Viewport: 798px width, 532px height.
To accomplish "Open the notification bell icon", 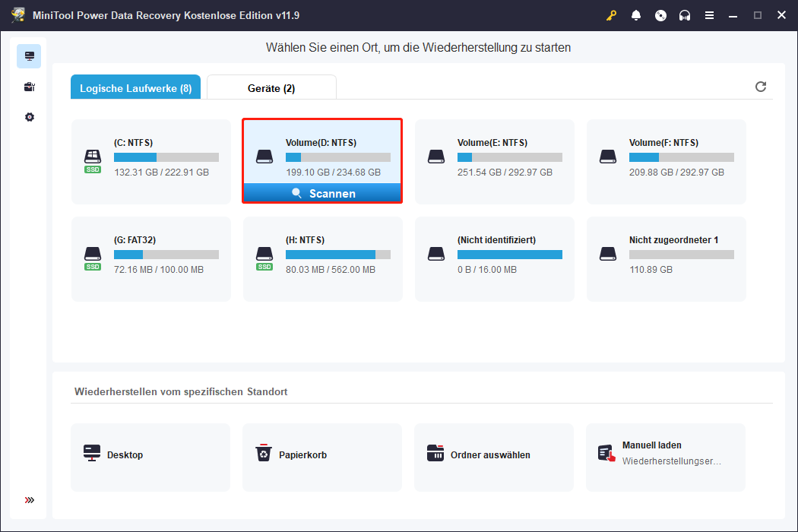I will click(x=635, y=15).
